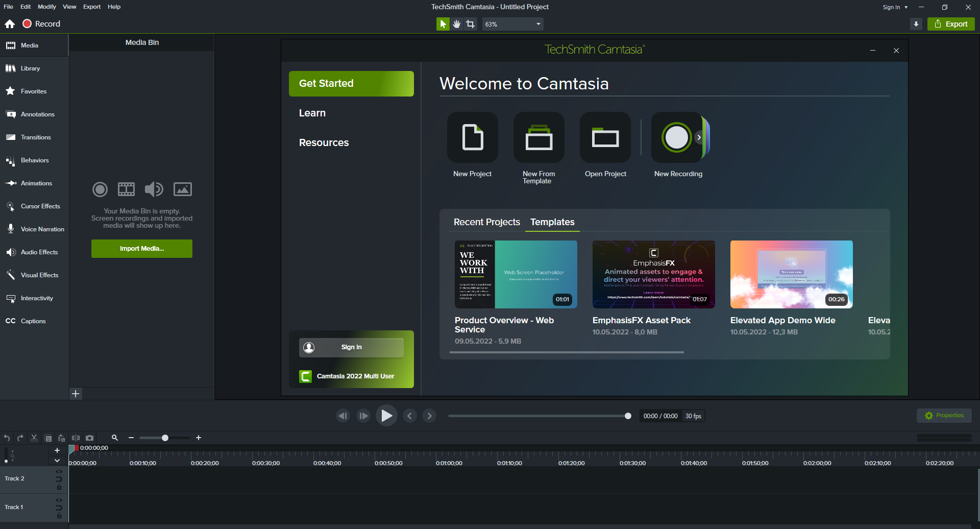
Task: Click the green Export button
Action: click(x=951, y=24)
